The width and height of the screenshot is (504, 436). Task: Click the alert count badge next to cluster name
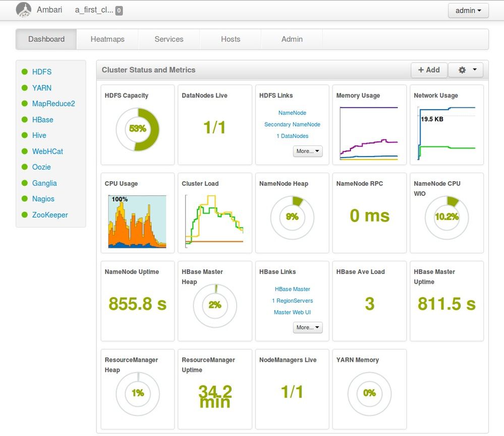(119, 10)
